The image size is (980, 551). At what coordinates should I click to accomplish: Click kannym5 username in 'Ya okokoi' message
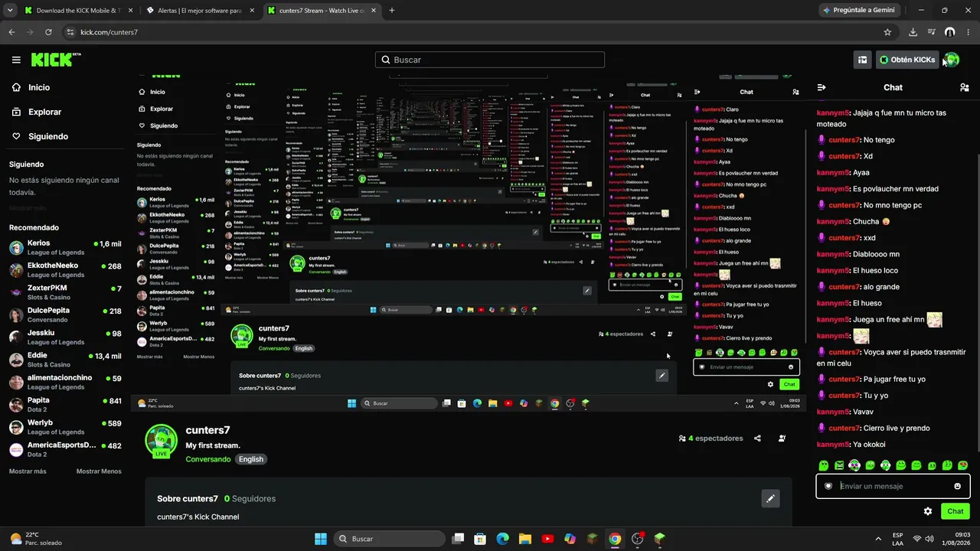[833, 445]
